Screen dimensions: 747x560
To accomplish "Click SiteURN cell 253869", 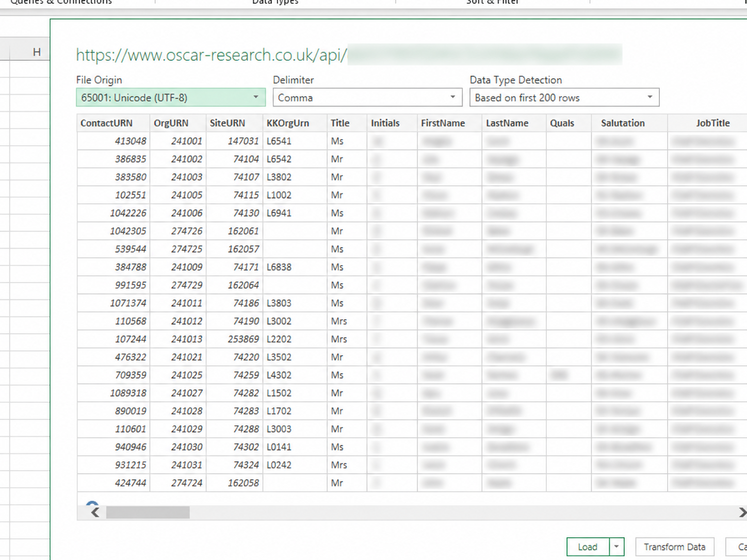I will pos(235,339).
